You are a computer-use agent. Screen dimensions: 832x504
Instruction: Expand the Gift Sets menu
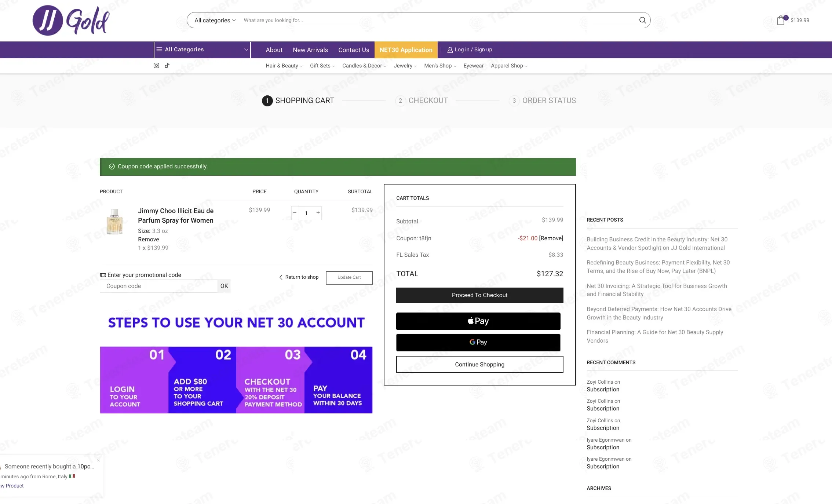tap(322, 66)
